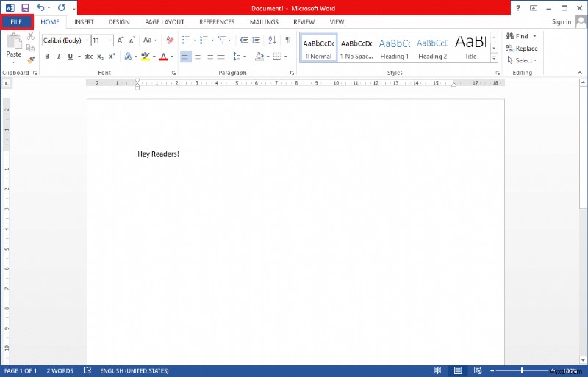
Task: Select the Cut scissors icon
Action: (31, 36)
